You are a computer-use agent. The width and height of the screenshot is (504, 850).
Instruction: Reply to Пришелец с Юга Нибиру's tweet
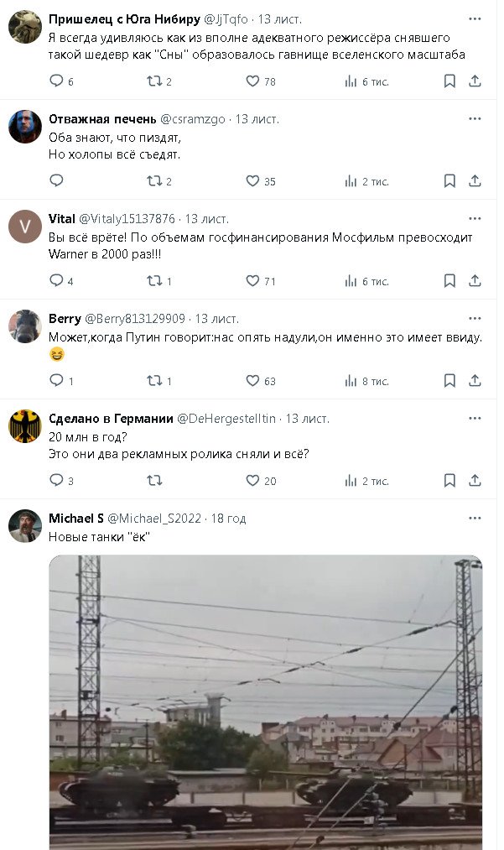coord(57,81)
